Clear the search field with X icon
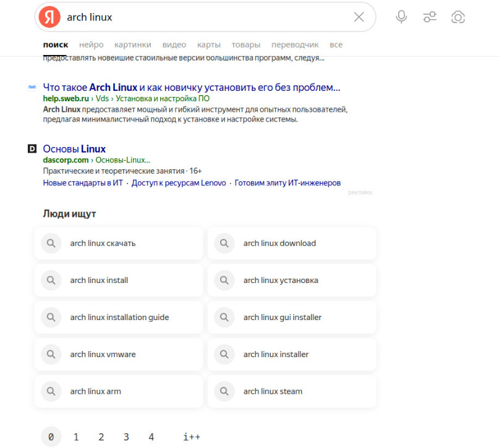 point(359,17)
